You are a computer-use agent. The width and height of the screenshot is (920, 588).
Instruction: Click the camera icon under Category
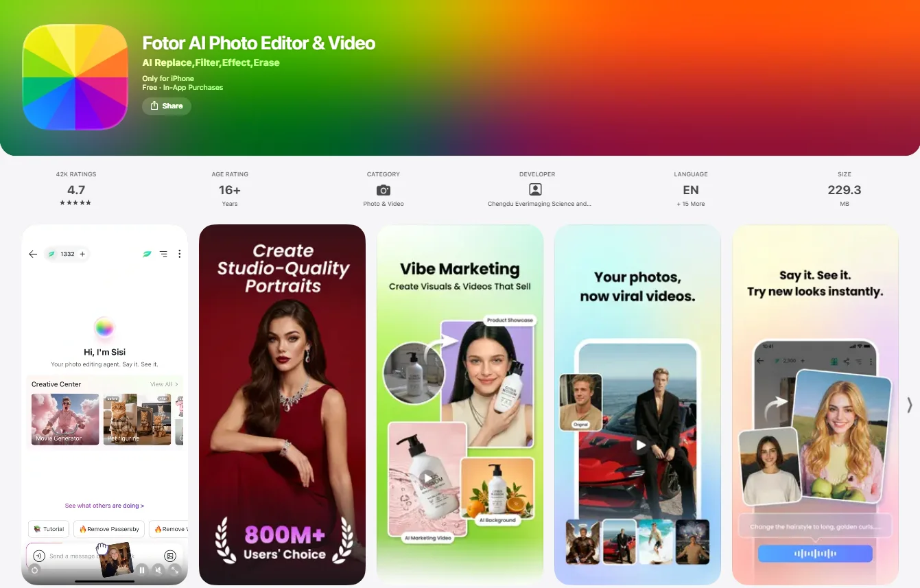(384, 190)
